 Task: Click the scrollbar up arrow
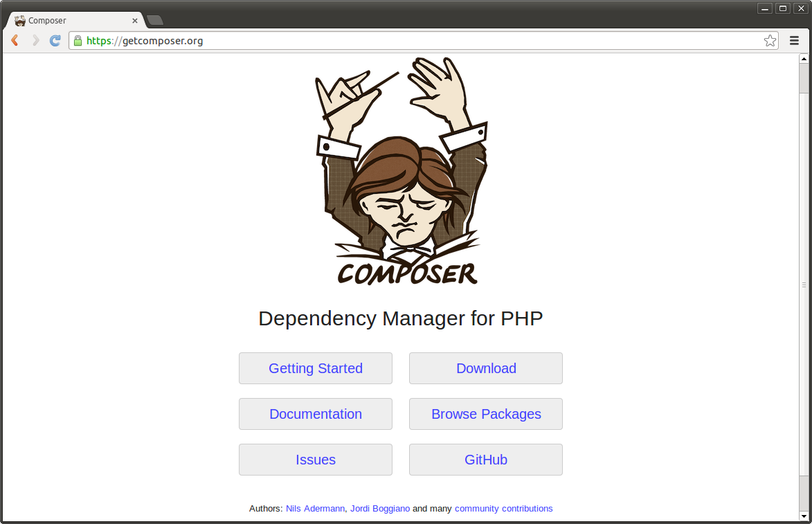point(804,59)
